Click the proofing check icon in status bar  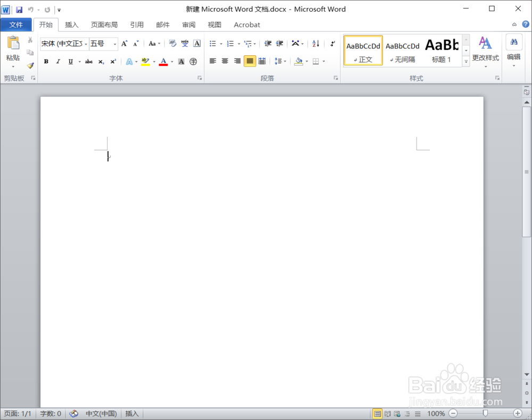(x=73, y=414)
